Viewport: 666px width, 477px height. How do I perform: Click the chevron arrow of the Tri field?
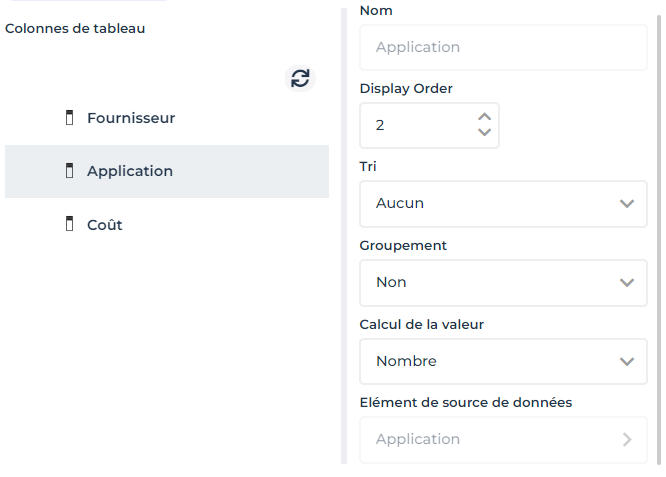tap(627, 203)
